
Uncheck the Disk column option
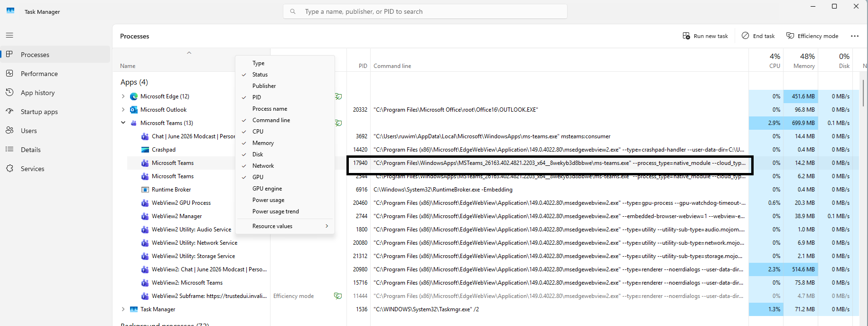[285, 154]
